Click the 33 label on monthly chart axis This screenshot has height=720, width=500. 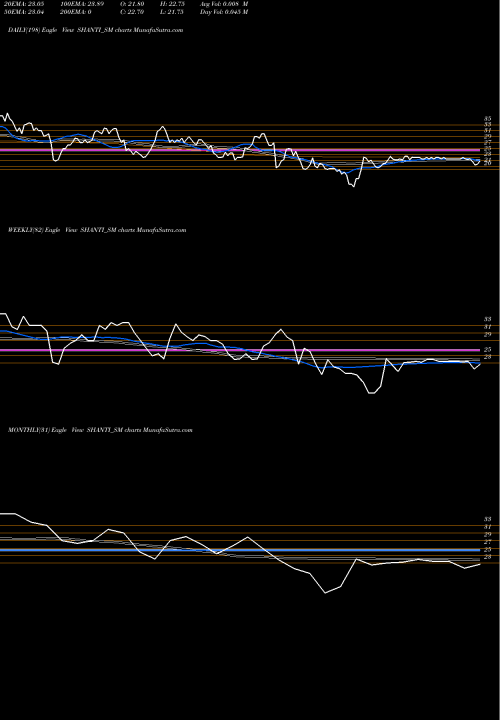coord(487,519)
